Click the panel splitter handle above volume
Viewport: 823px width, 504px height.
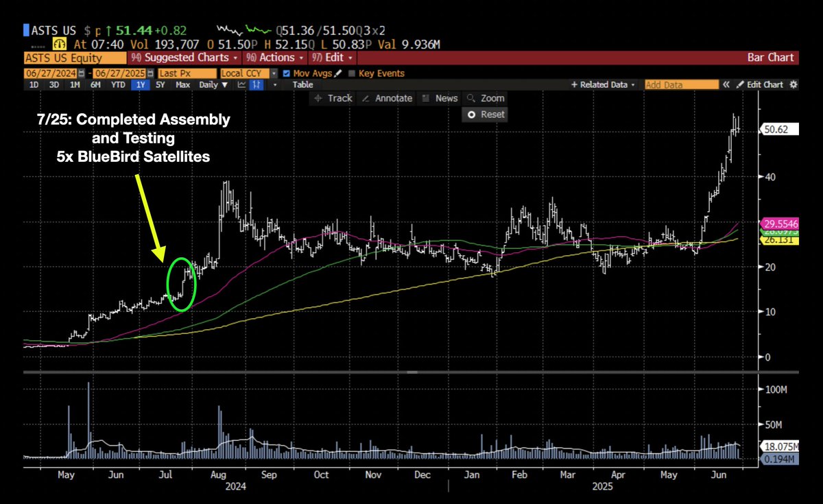coord(412,372)
